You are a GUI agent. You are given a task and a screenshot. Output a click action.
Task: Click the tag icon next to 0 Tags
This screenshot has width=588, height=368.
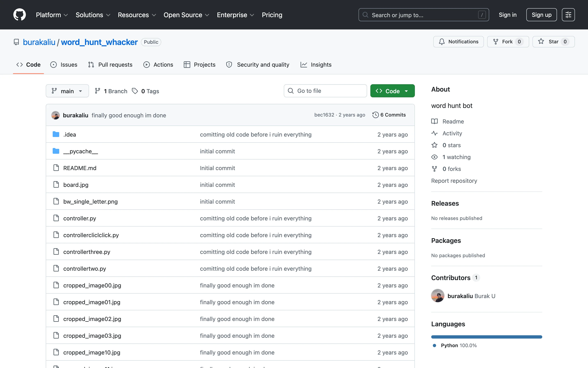(135, 91)
